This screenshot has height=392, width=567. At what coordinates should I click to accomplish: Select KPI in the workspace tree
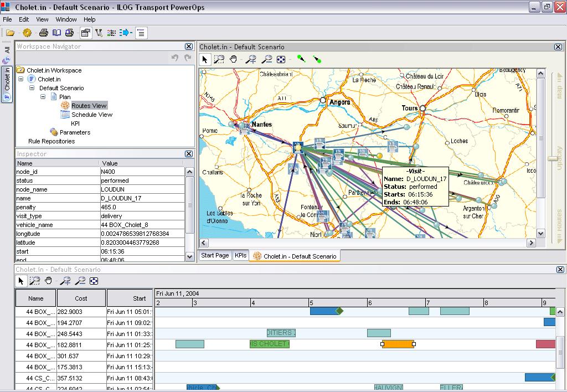75,123
